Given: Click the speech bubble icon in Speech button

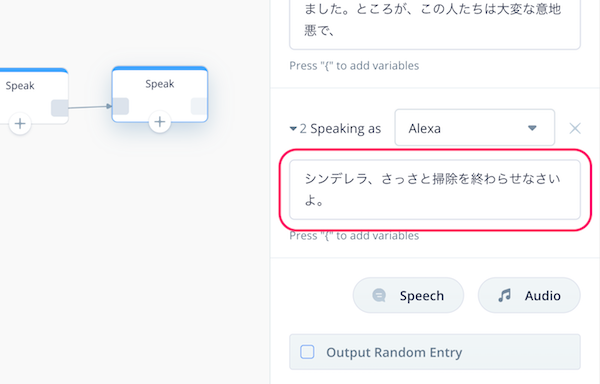Looking at the screenshot, I should pyautogui.click(x=379, y=295).
